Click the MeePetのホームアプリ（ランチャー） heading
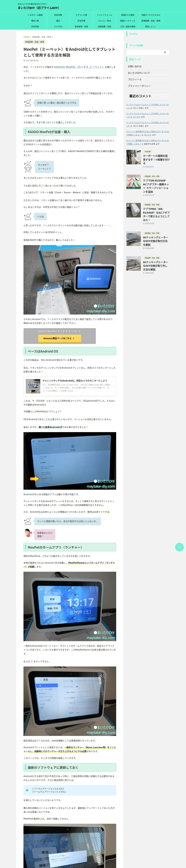The width and height of the screenshot is (186, 868). [70, 547]
